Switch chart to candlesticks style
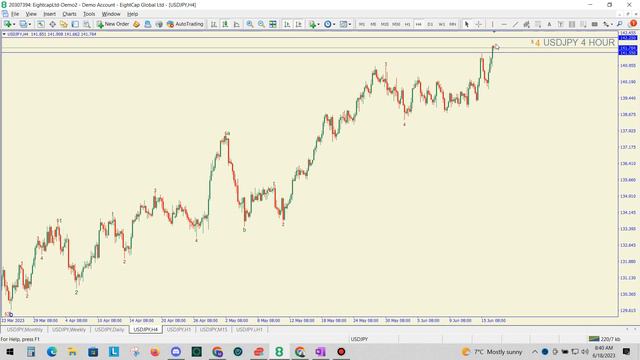 225,24
